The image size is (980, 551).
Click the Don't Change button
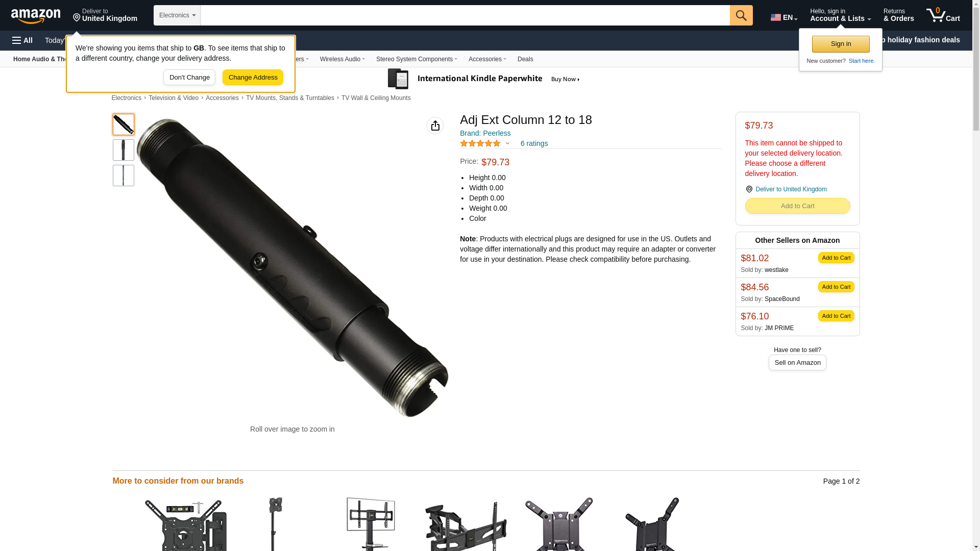click(x=189, y=78)
